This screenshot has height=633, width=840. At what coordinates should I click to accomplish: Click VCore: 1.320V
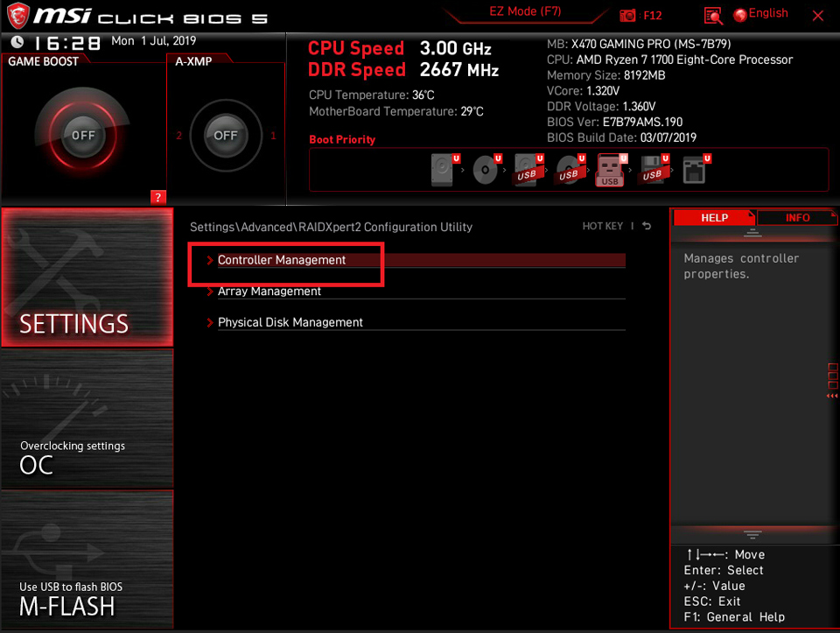click(x=583, y=90)
